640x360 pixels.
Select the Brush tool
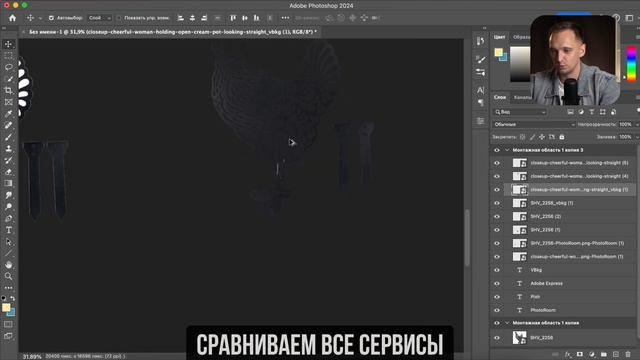point(9,137)
